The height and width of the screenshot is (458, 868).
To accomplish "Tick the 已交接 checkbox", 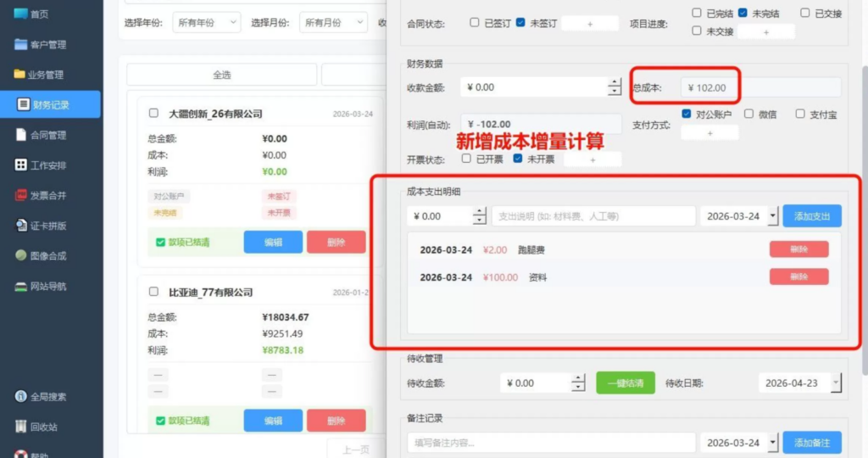I will (805, 12).
